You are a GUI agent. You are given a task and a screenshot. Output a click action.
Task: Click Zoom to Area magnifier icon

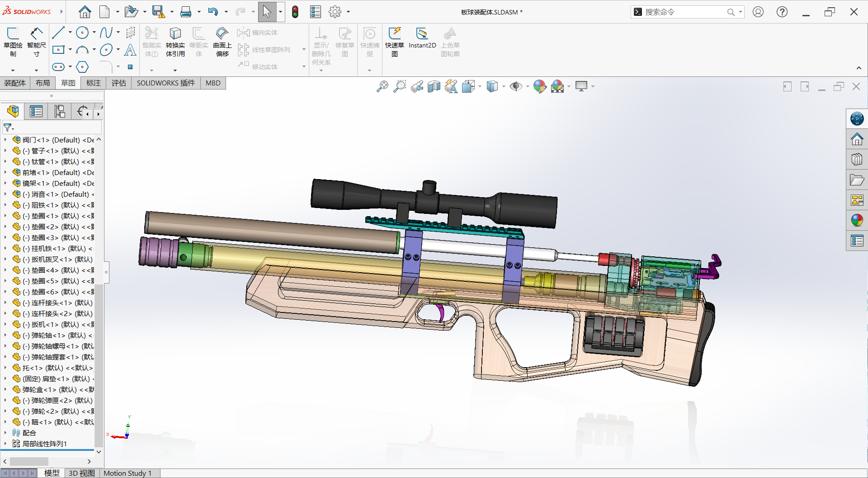[400, 86]
